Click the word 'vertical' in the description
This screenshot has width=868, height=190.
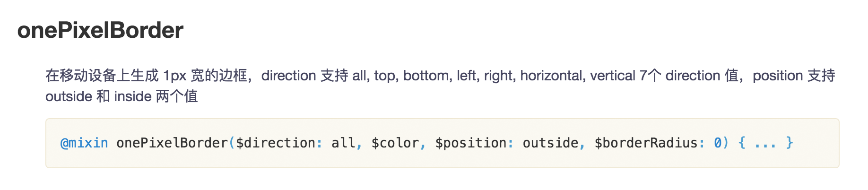613,76
